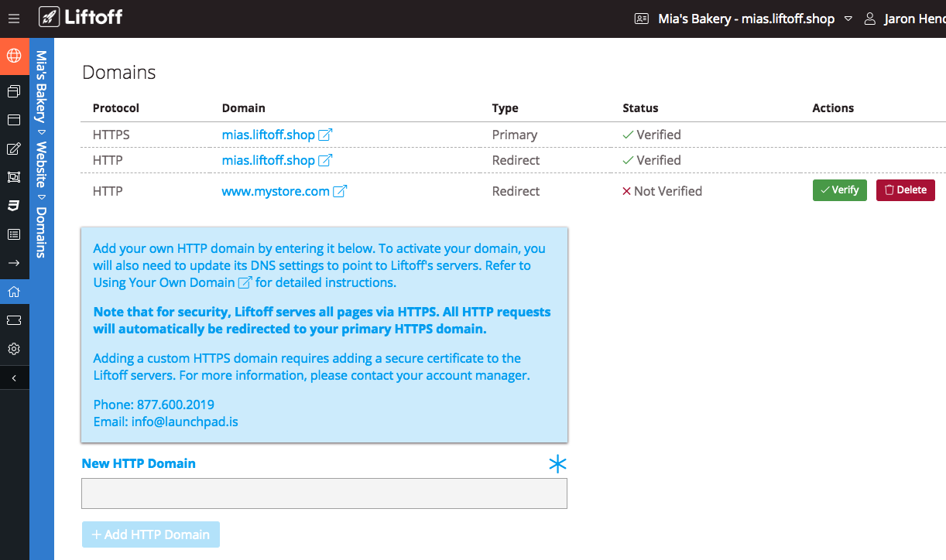This screenshot has width=946, height=560.
Task: Click external-link icon beside www.mystore.com
Action: (x=340, y=191)
